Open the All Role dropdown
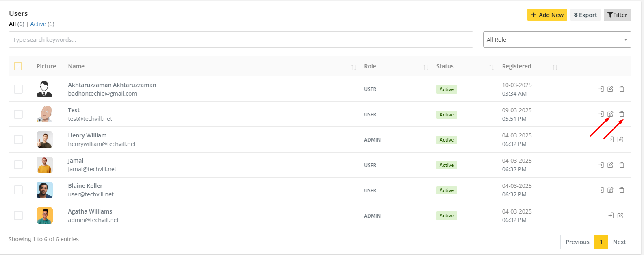 [557, 40]
